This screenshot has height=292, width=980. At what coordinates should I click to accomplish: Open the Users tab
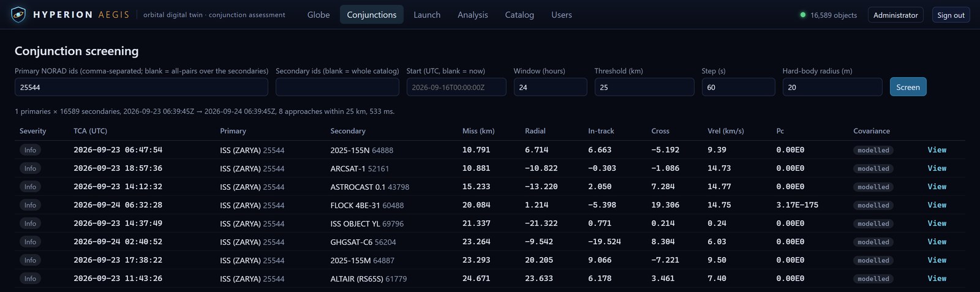coord(562,15)
